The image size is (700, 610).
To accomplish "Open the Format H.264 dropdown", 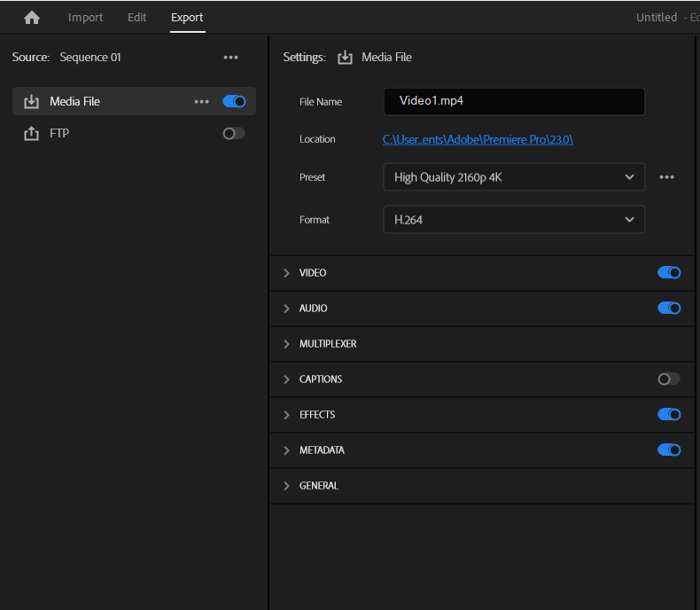I will coord(514,220).
